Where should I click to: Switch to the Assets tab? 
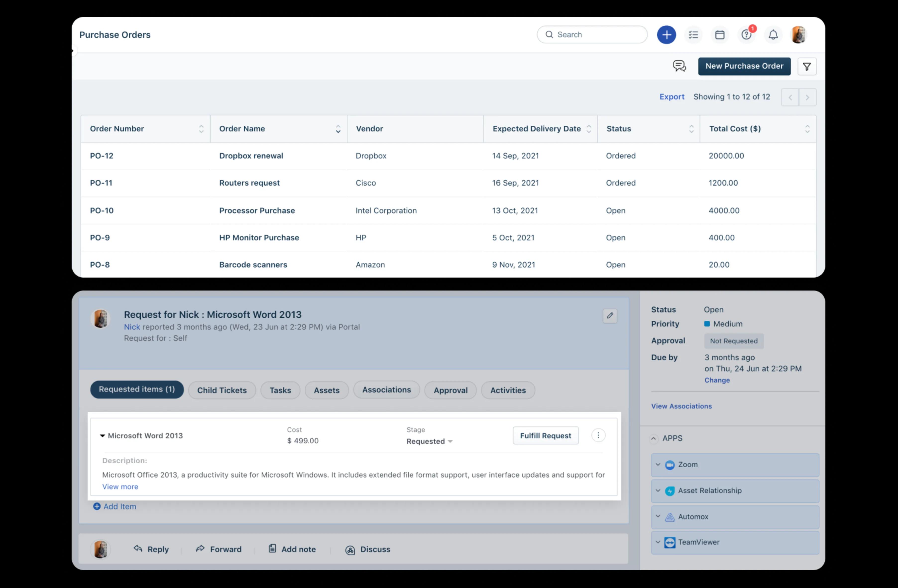[326, 390]
